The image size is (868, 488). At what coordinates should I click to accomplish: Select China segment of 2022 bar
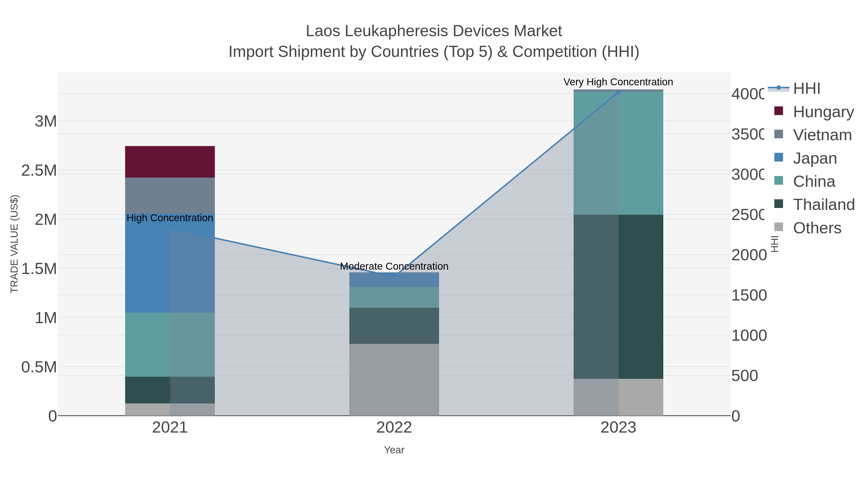[394, 297]
